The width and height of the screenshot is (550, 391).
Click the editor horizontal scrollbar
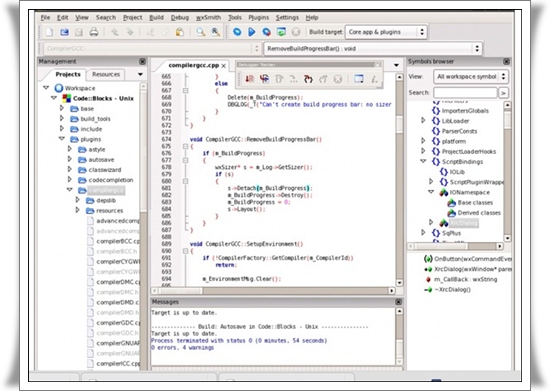tap(273, 291)
